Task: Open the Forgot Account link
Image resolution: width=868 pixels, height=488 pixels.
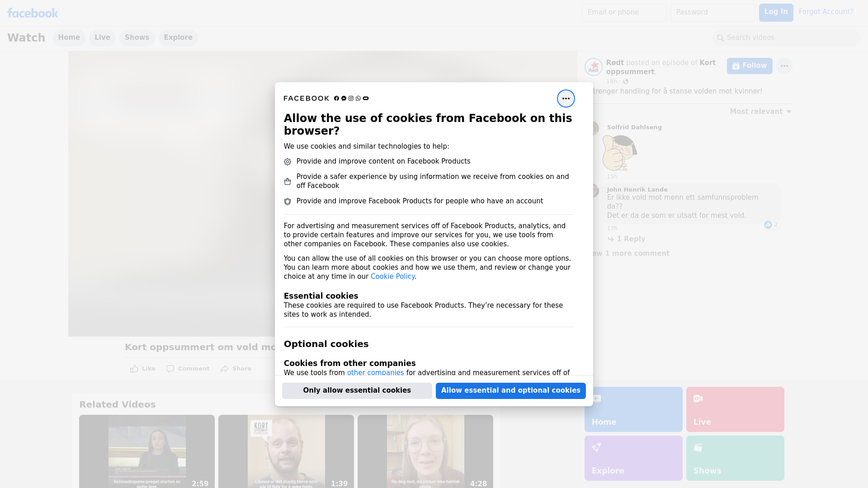Action: [826, 12]
